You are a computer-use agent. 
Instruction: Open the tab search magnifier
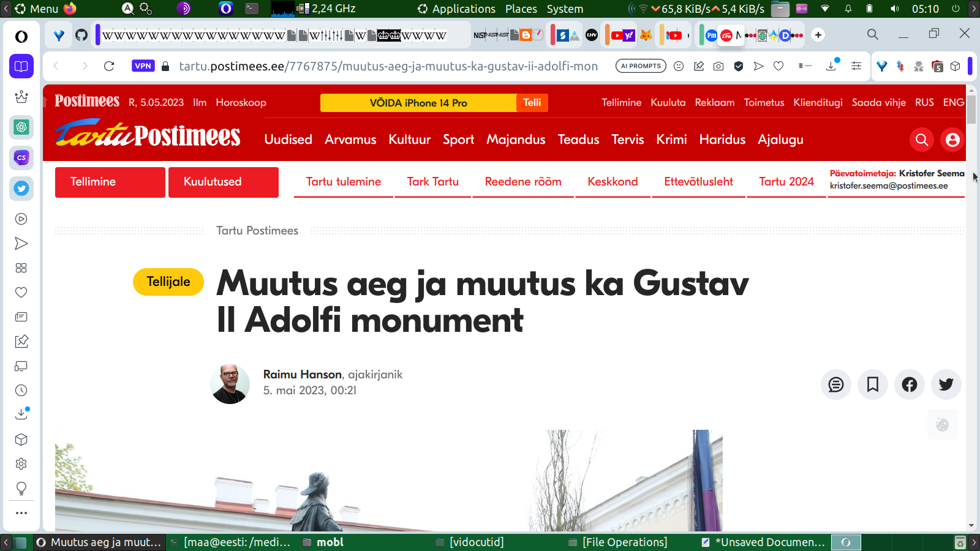pyautogui.click(x=873, y=34)
